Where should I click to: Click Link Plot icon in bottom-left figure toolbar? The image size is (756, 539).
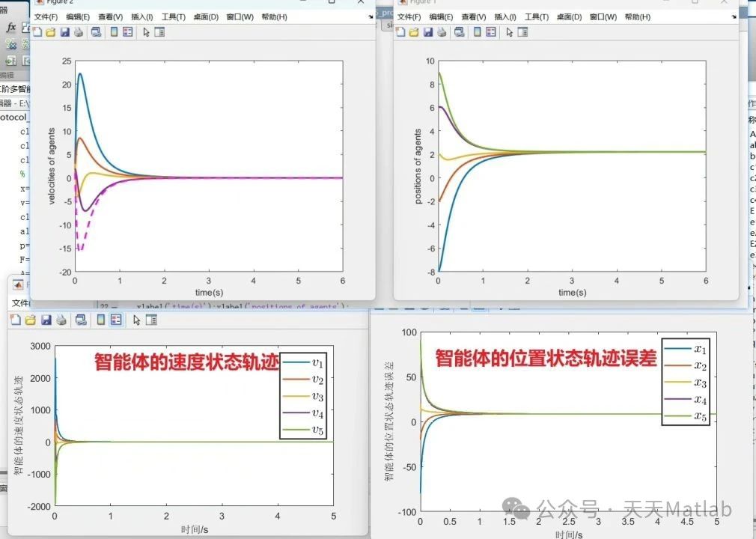(81, 320)
